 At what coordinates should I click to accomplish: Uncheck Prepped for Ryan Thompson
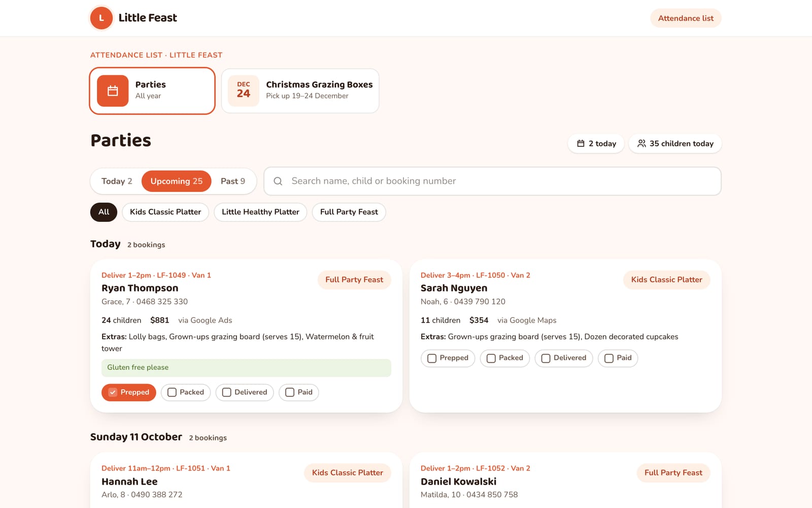click(129, 392)
